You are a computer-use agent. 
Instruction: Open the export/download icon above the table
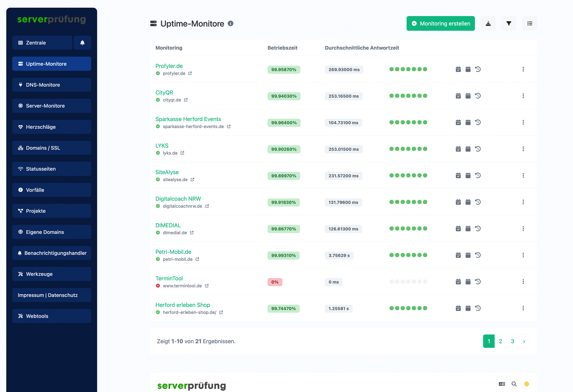(488, 23)
